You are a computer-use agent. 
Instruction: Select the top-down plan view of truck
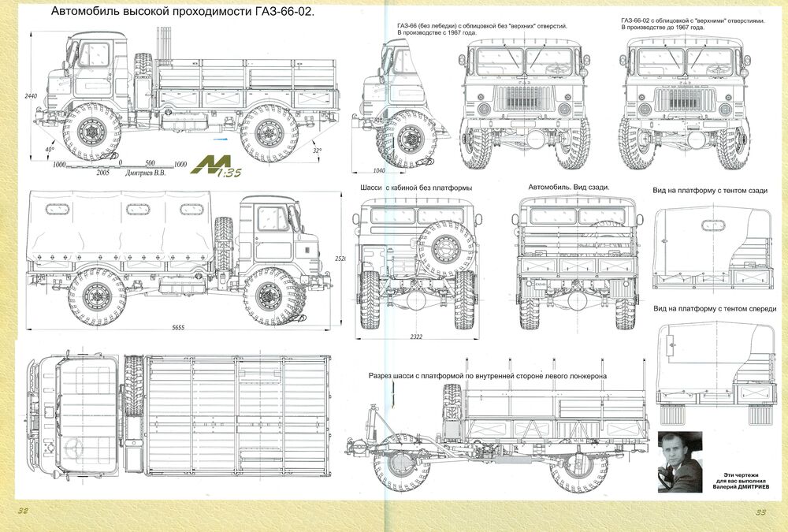click(x=180, y=415)
